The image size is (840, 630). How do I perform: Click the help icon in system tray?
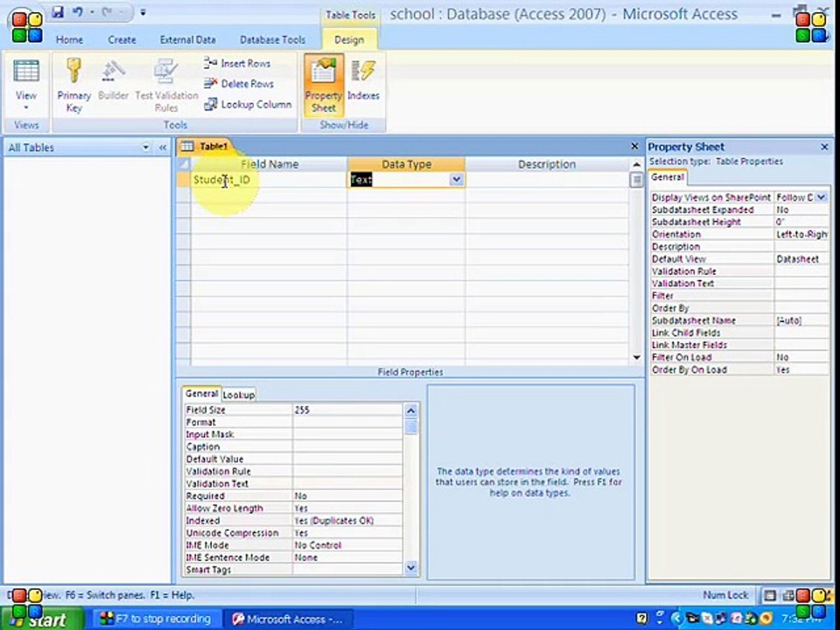coord(641,619)
